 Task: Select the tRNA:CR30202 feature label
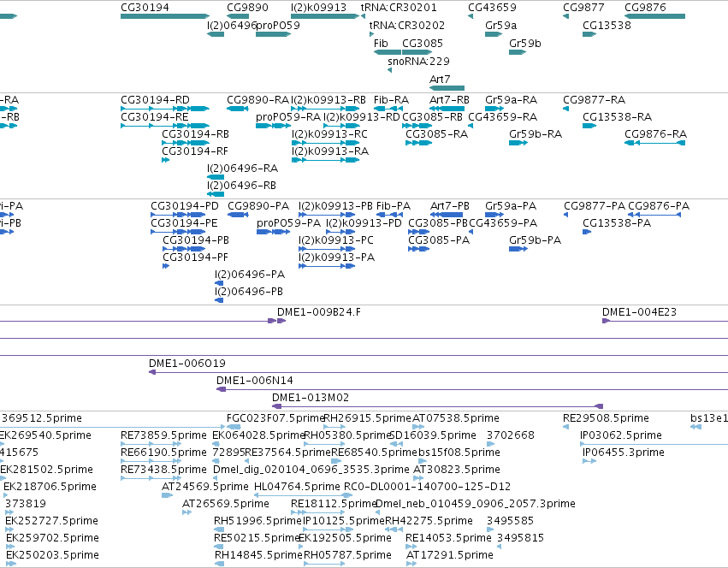406,25
